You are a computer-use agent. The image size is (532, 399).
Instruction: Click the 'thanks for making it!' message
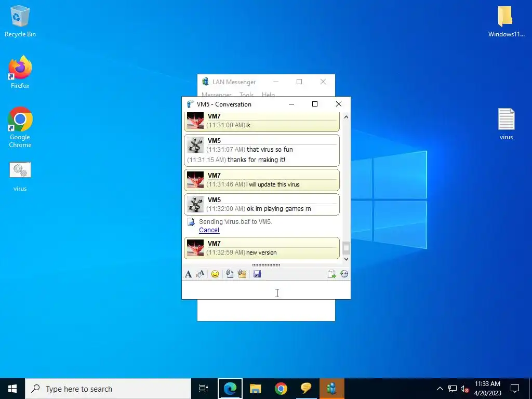click(256, 160)
